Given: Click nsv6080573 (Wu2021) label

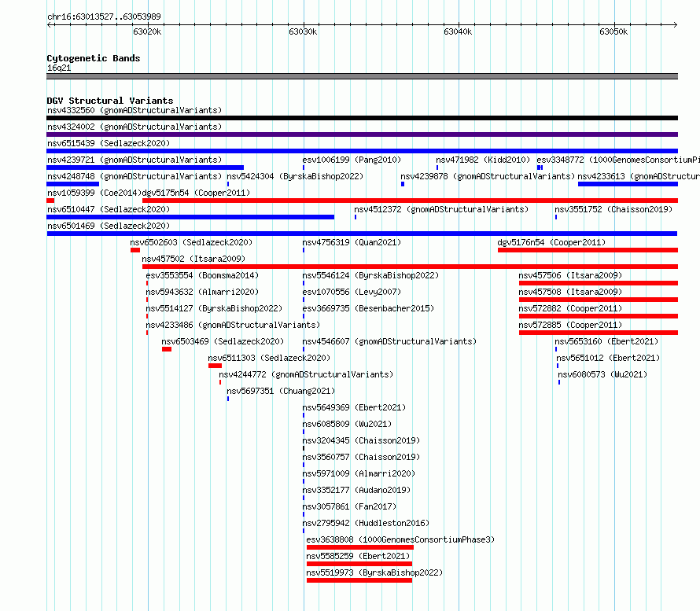Looking at the screenshot, I should click(x=602, y=374).
